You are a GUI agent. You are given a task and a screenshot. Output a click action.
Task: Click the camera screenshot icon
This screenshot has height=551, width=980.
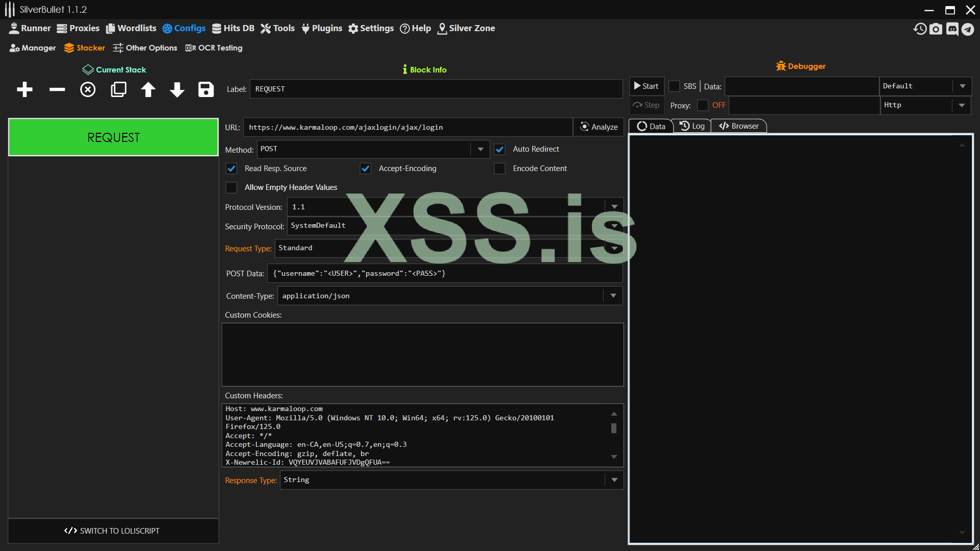click(936, 29)
